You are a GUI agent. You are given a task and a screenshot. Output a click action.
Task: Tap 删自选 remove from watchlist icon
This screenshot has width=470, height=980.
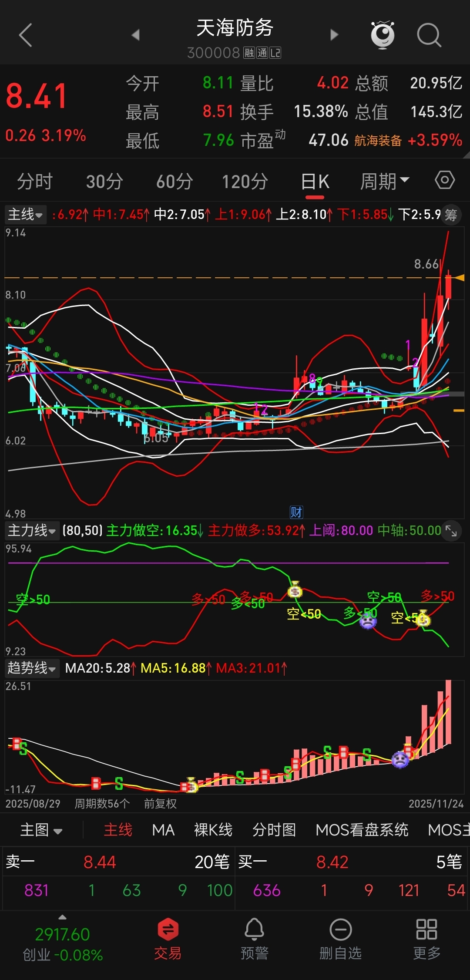340,938
